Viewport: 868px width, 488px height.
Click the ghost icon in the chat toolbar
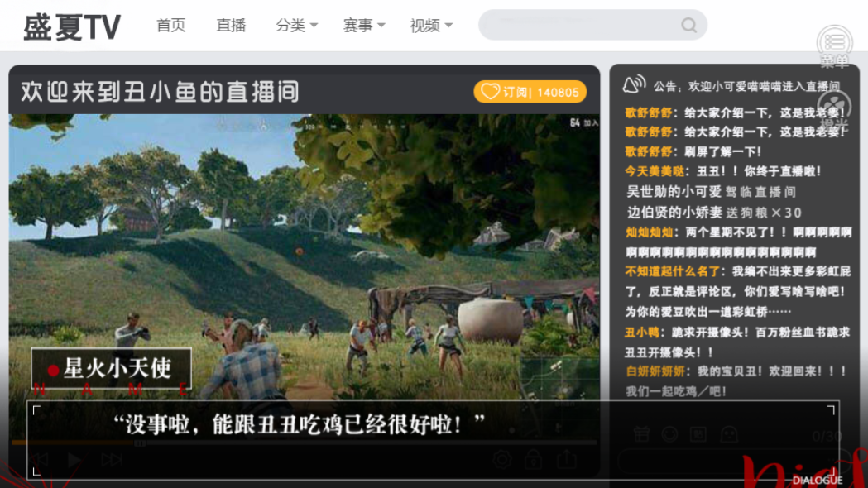pos(730,433)
